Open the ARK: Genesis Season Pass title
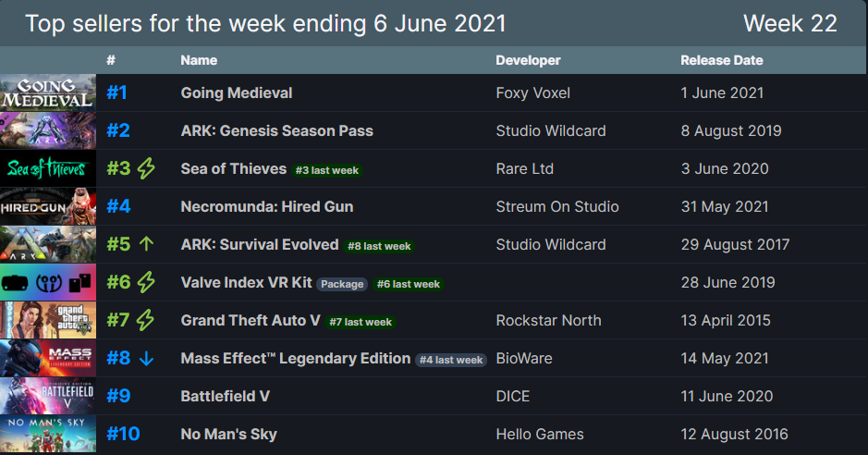868x455 pixels. click(276, 130)
